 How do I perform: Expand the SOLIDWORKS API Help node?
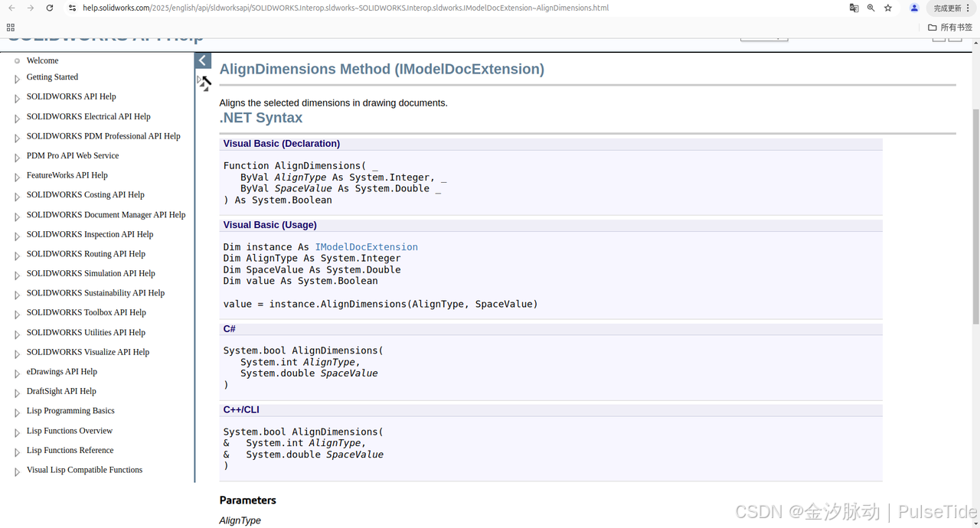pos(17,99)
